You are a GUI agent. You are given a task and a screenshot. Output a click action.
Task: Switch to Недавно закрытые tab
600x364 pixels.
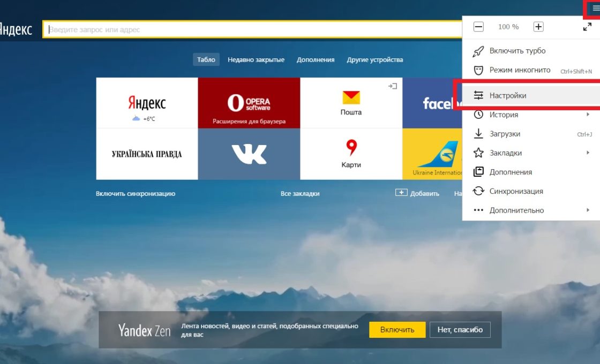(256, 59)
